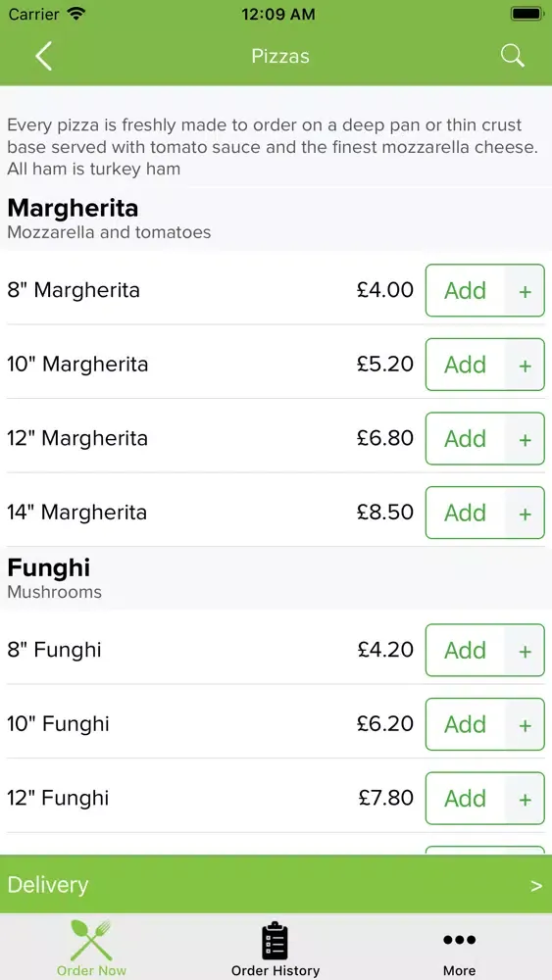Tap plus stepper for 8" Funghi
The height and width of the screenshot is (980, 552).
click(x=526, y=650)
